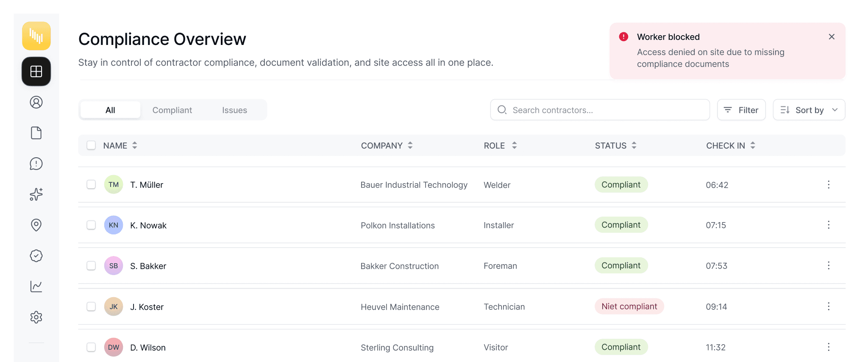Click the 11:32 check-in time
This screenshot has height=362, width=868.
pyautogui.click(x=715, y=347)
